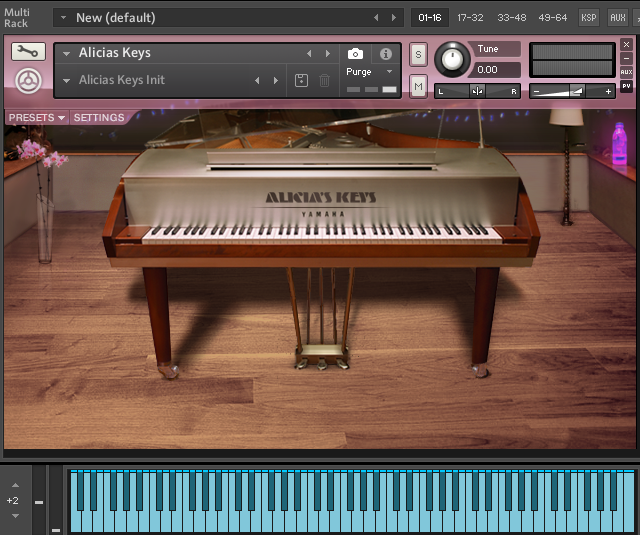
Task: Go to next instrument Alicias Keys arrow
Action: (328, 53)
